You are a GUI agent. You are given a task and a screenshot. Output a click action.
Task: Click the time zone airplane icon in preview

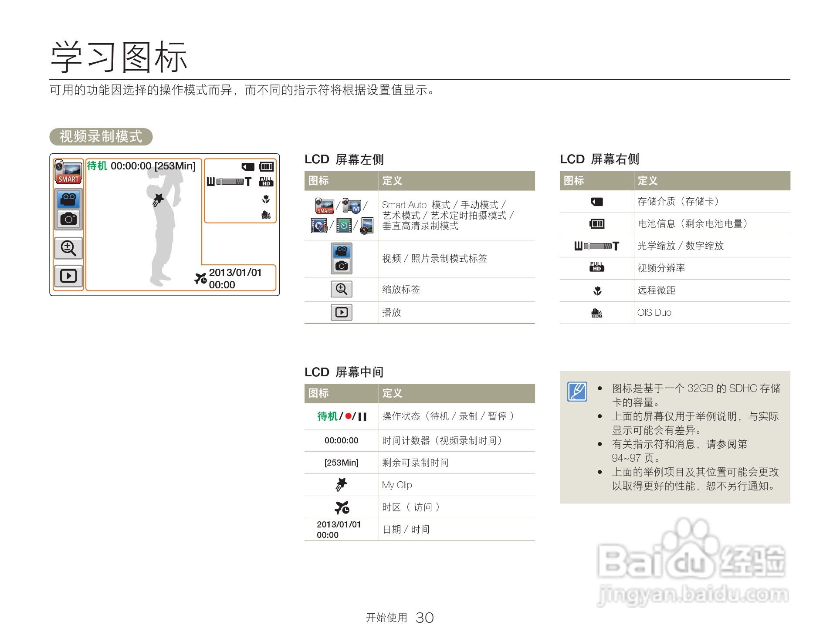[x=200, y=278]
